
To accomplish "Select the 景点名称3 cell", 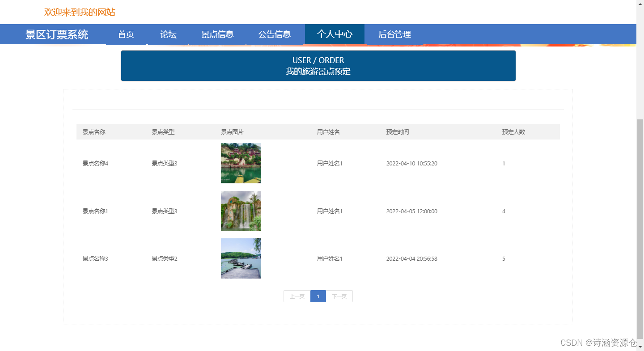I will click(95, 258).
